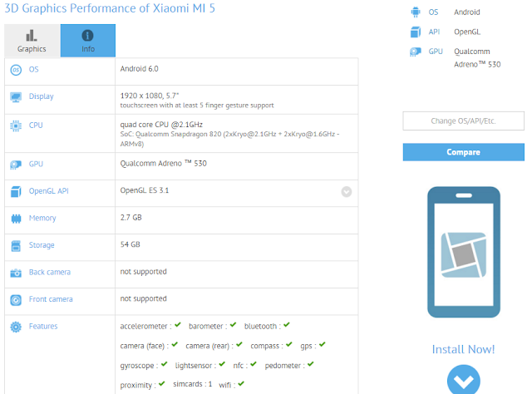This screenshot has width=532, height=394.
Task: Click the phone app illustration
Action: pos(464,252)
